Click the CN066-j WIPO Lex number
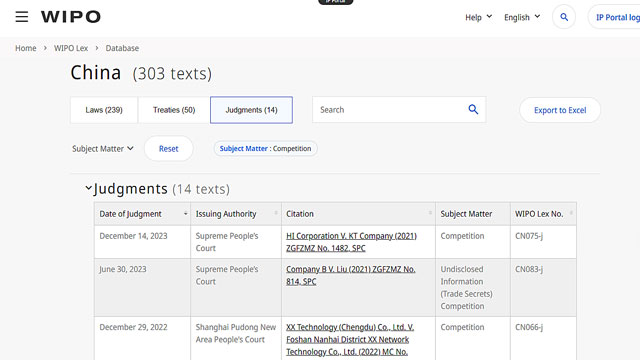 coord(529,327)
